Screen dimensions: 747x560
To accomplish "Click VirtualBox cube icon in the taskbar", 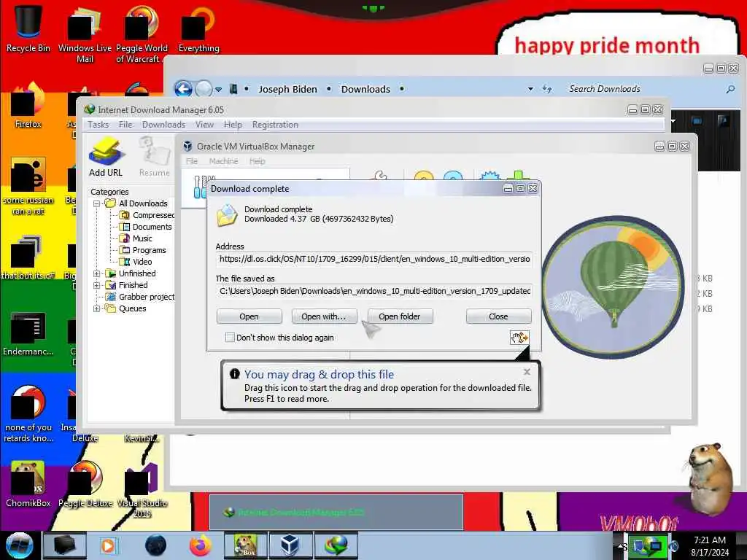I will (x=290, y=545).
